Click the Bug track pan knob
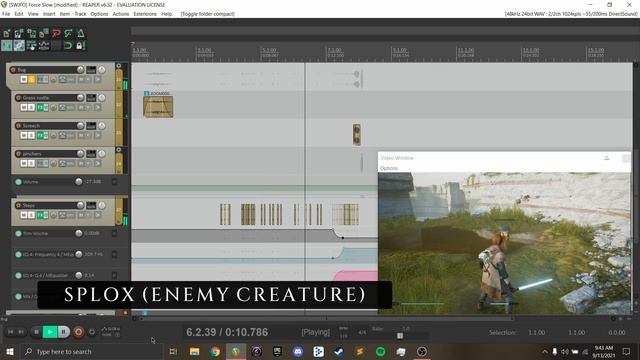Image resolution: width=640 pixels, height=360 pixels. tap(102, 70)
